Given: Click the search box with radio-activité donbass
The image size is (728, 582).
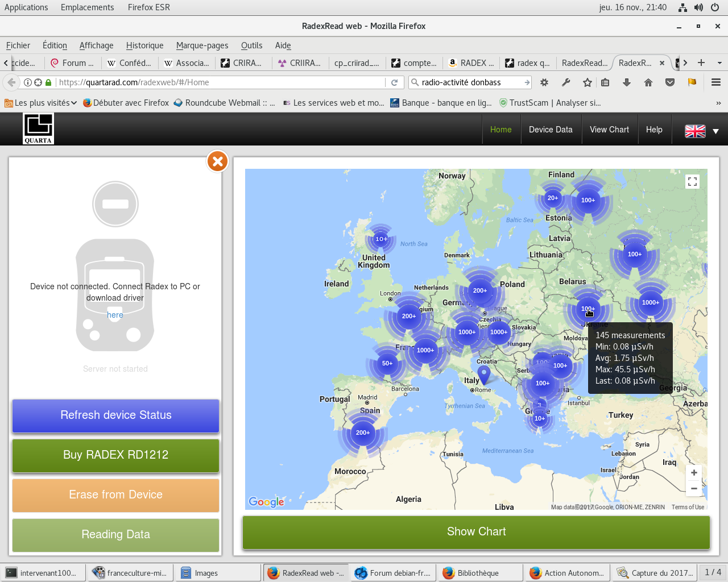Looking at the screenshot, I should pos(470,82).
